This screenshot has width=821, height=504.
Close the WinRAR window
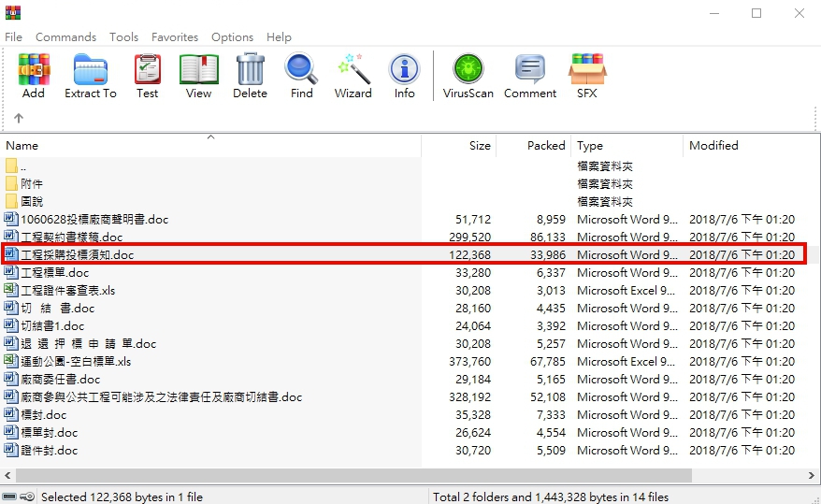799,13
